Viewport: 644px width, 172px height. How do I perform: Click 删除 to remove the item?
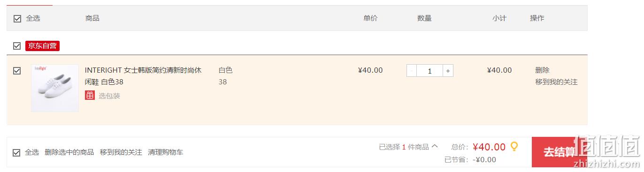tap(542, 70)
